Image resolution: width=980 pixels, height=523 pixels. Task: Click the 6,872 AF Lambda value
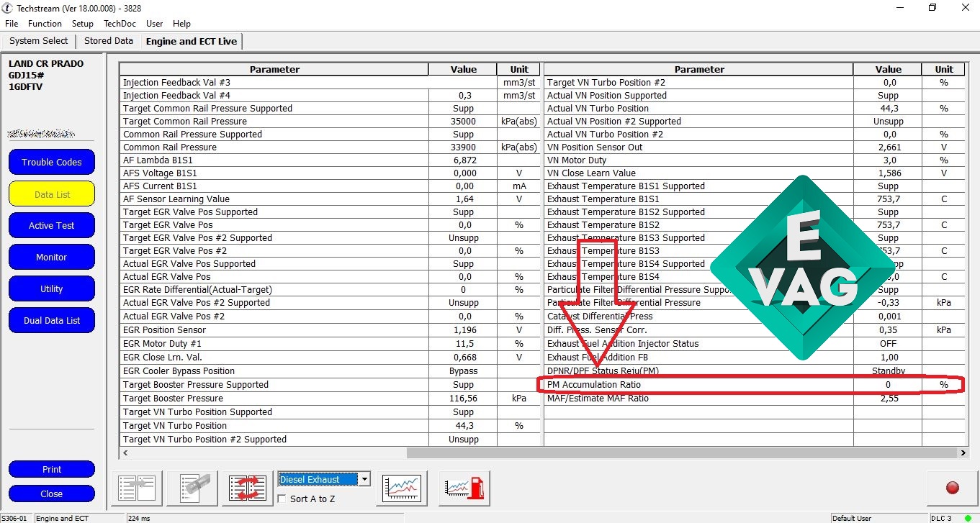pyautogui.click(x=463, y=160)
